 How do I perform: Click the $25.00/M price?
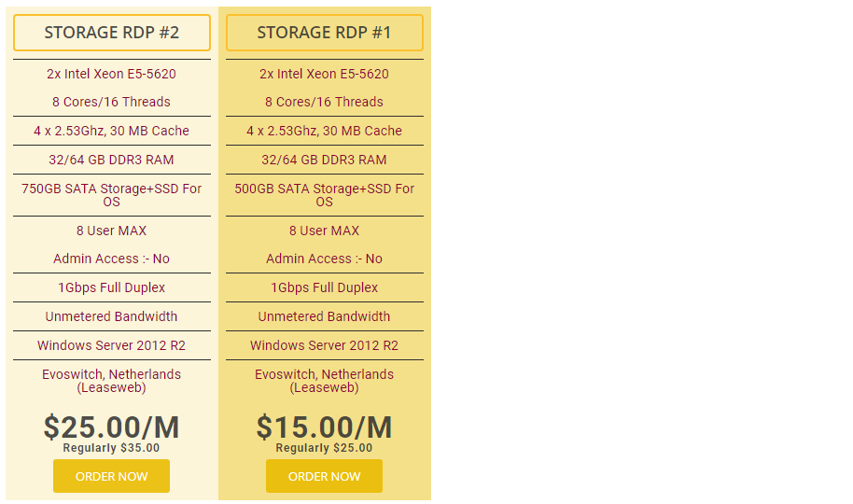point(111,427)
